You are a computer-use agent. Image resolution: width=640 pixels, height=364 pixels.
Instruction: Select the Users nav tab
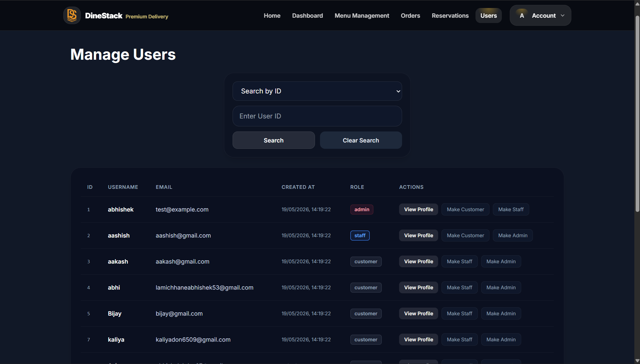pyautogui.click(x=489, y=16)
